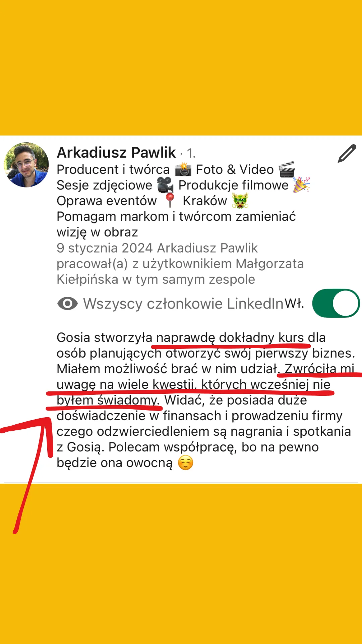Click the pencil edit icon
Screen dimensions: 362x644
tap(347, 154)
